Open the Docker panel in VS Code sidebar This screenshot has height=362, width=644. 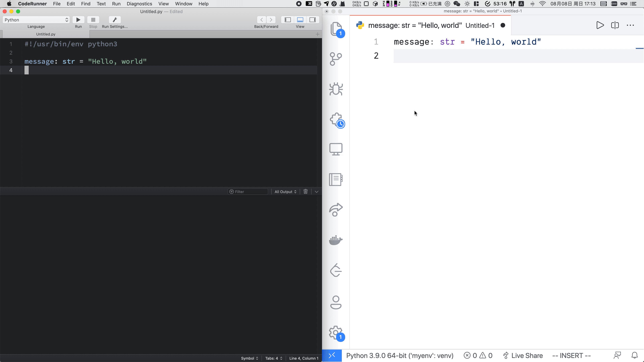click(336, 240)
